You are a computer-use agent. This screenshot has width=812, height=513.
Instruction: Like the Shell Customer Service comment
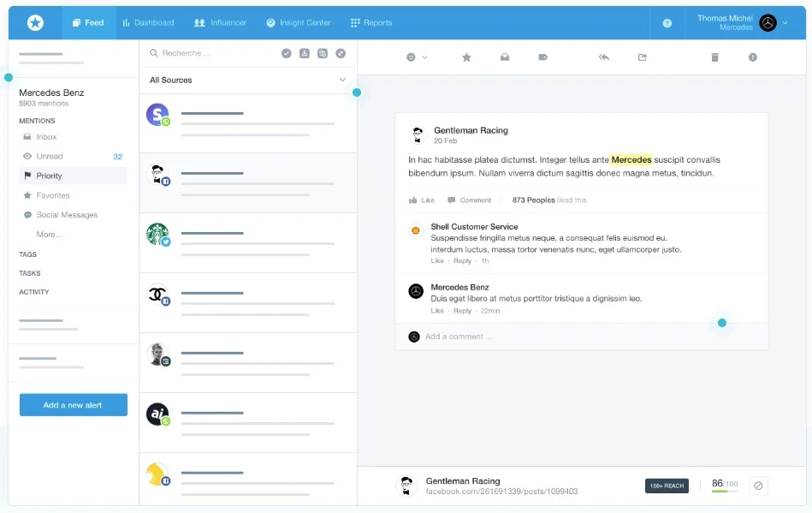coord(437,261)
